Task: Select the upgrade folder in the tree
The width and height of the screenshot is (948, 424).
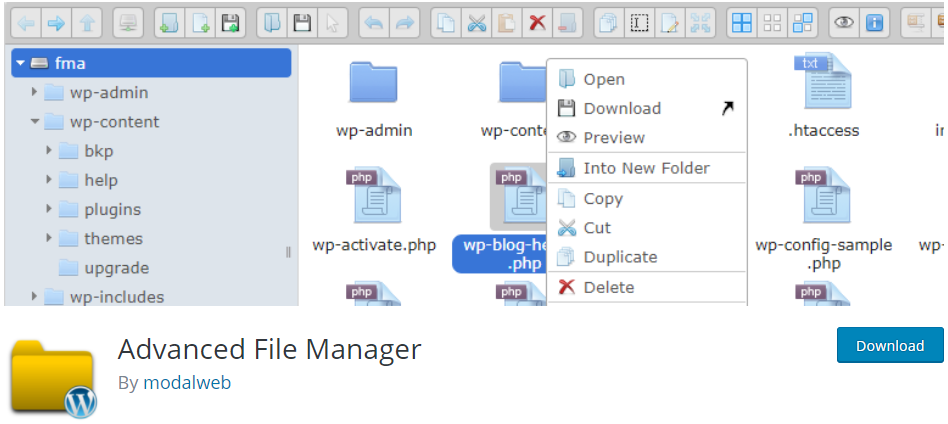Action: 117,267
